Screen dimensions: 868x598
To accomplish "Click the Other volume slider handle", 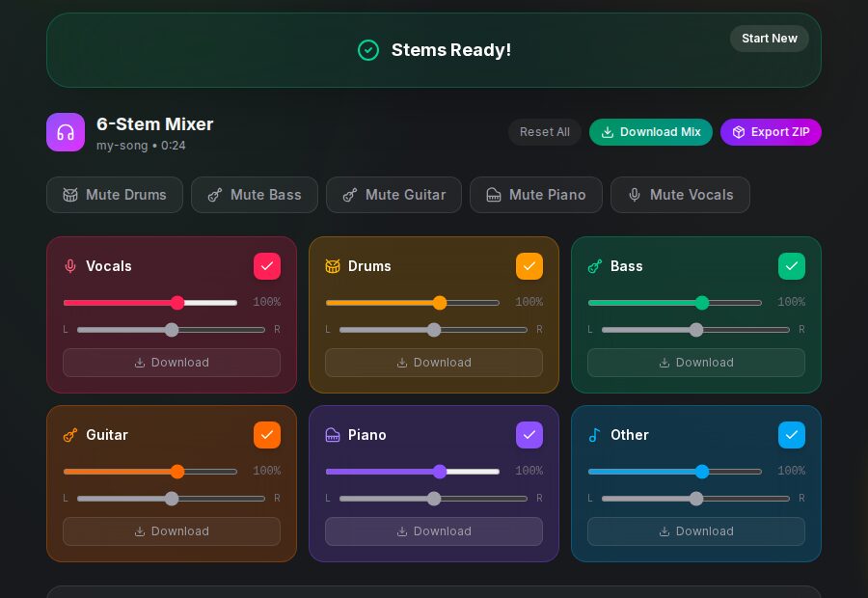I will coord(702,472).
